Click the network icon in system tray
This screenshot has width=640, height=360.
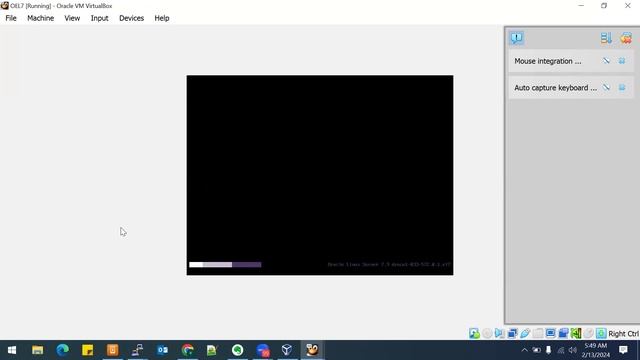pos(561,350)
